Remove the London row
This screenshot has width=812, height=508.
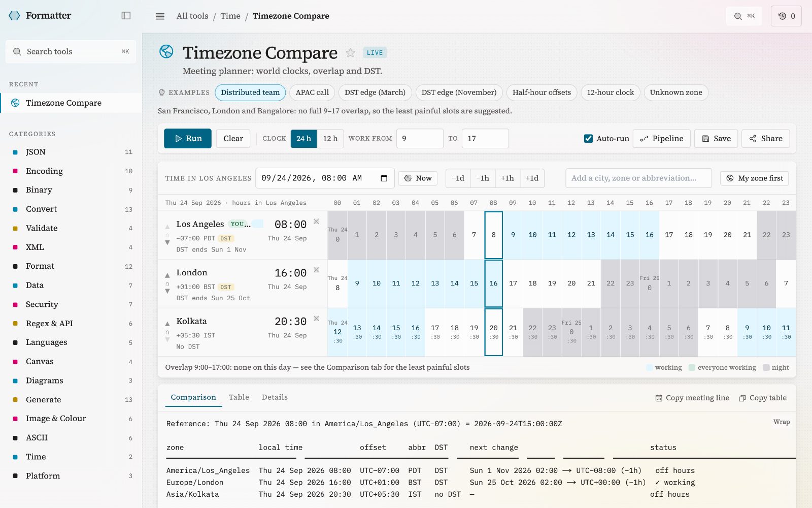[x=316, y=270]
